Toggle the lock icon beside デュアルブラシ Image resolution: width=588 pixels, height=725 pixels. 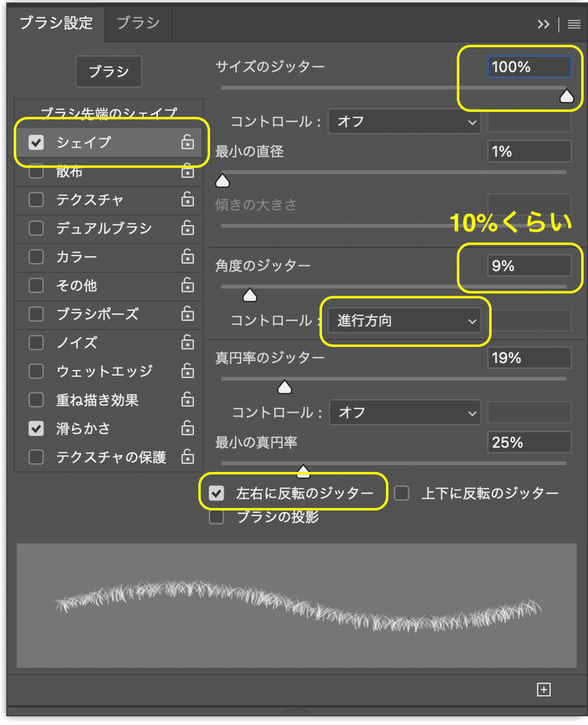click(x=187, y=228)
